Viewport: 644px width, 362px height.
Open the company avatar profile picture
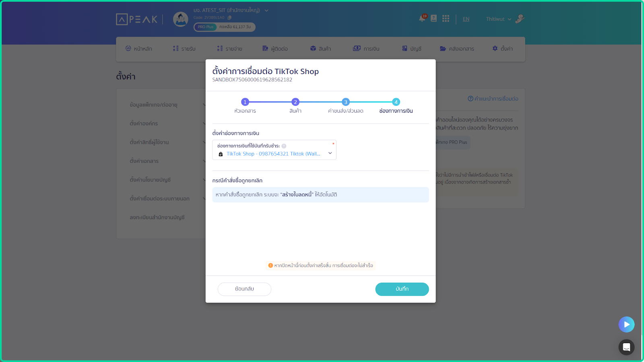click(x=180, y=19)
